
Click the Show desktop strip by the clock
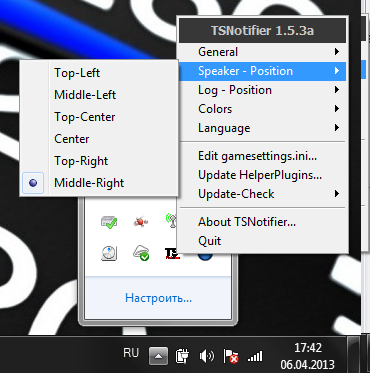[x=353, y=354]
